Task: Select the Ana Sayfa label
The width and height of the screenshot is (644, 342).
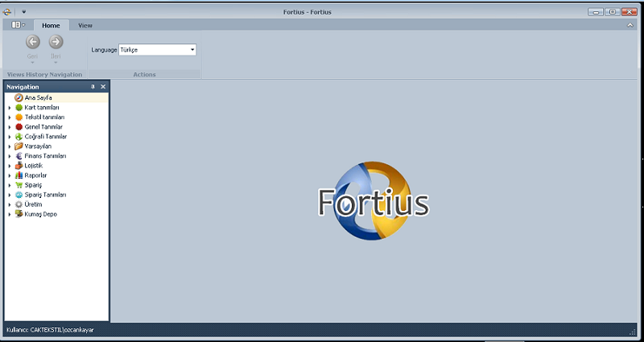Action: click(x=38, y=97)
